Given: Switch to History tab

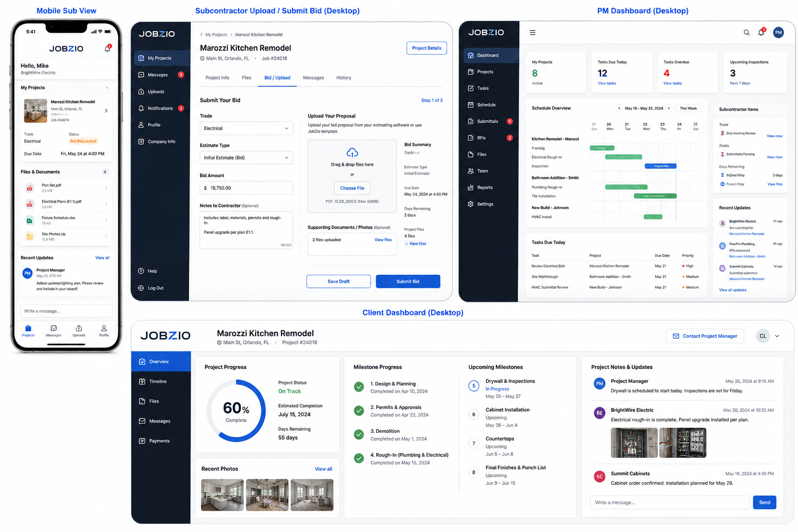Looking at the screenshot, I should (343, 78).
